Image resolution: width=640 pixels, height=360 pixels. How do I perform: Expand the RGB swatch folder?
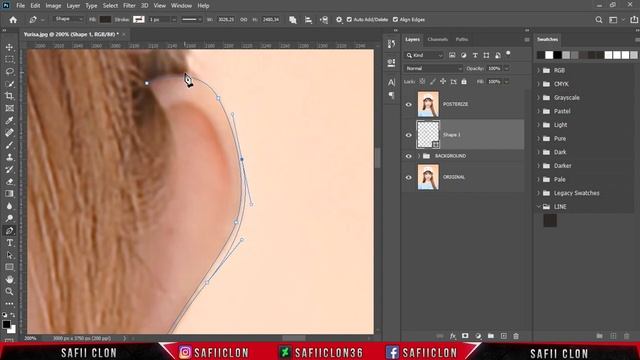tap(539, 71)
